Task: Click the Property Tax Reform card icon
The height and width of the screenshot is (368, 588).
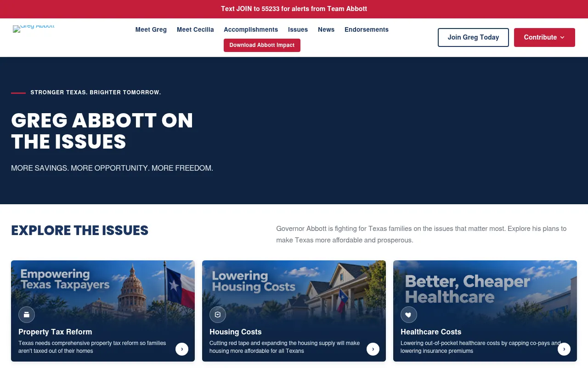Action: 27,315
